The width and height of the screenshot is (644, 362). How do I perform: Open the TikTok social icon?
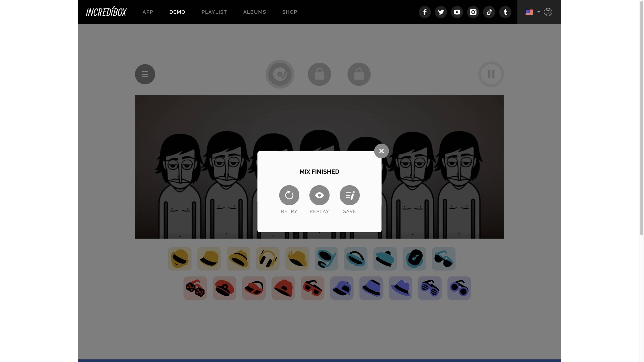coord(489,12)
